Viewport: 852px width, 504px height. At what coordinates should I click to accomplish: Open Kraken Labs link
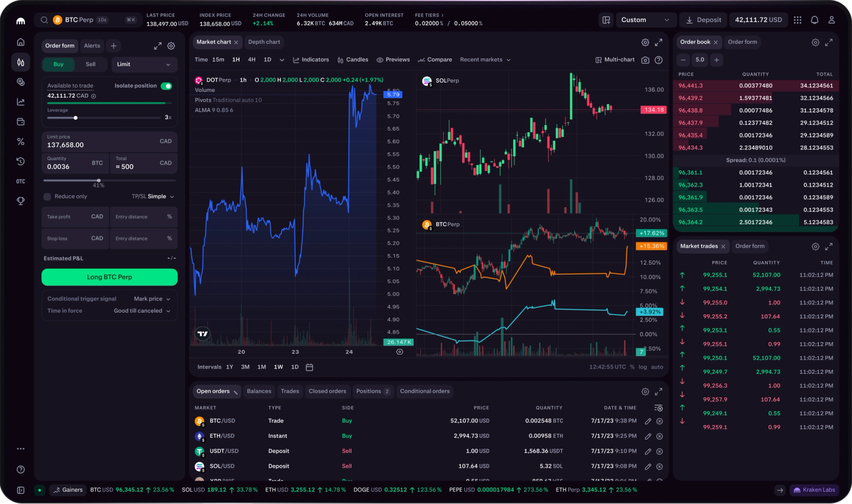(814, 490)
